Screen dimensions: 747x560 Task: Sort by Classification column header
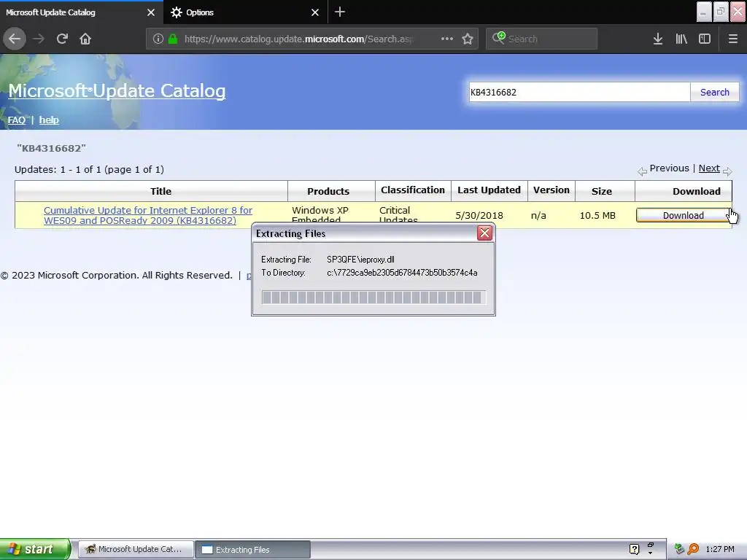[413, 190]
